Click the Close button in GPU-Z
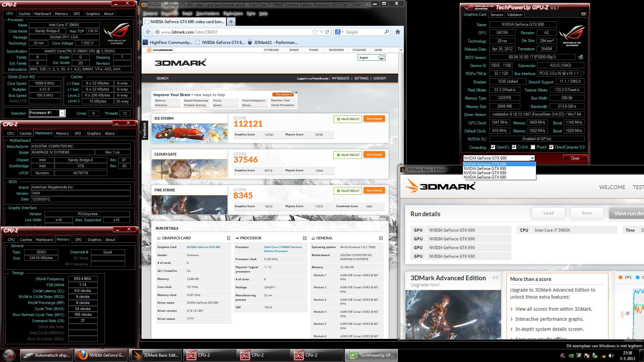644x362 pixels. 575,158
